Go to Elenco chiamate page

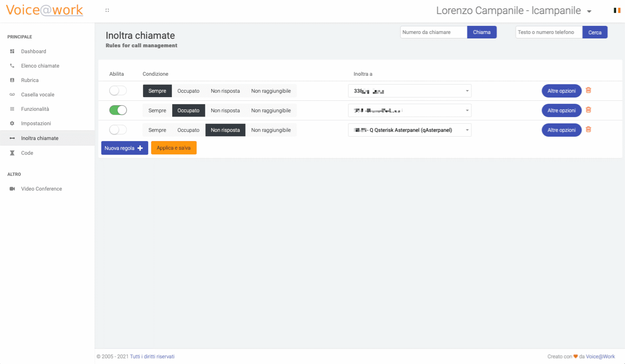point(40,66)
